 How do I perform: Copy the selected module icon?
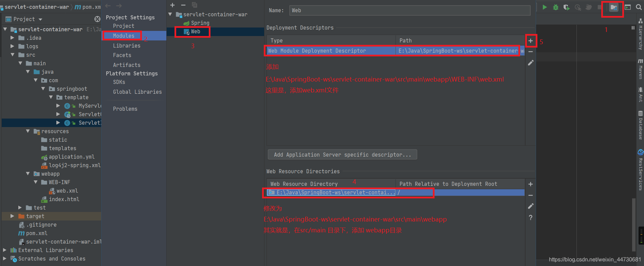pos(195,5)
